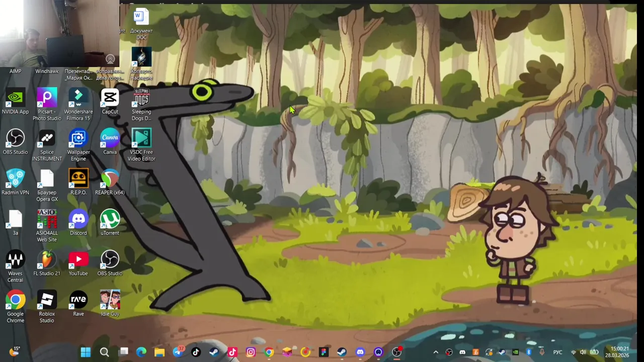Open the blank file named За
The height and width of the screenshot is (362, 644).
(15, 223)
